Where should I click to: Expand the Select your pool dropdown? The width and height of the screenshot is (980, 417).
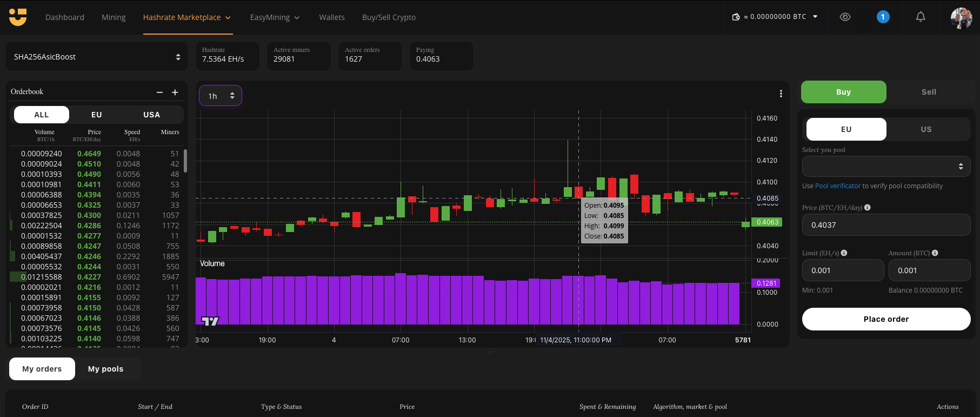(886, 167)
